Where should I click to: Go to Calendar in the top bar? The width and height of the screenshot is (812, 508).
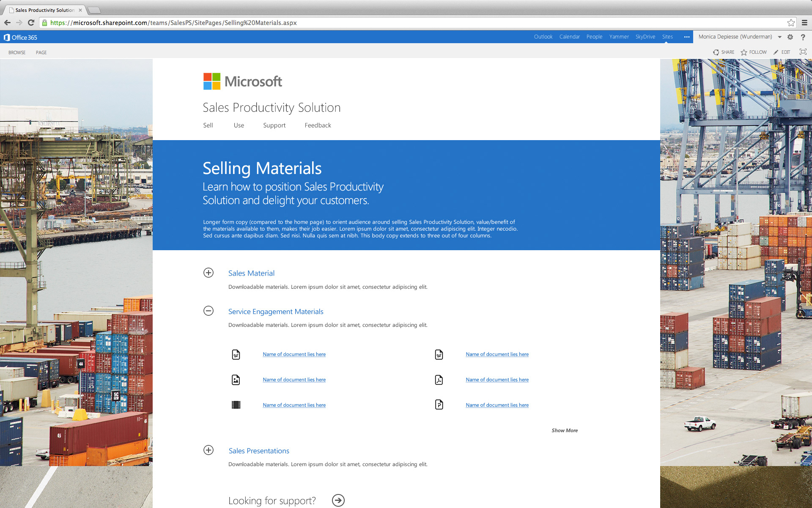coord(570,37)
